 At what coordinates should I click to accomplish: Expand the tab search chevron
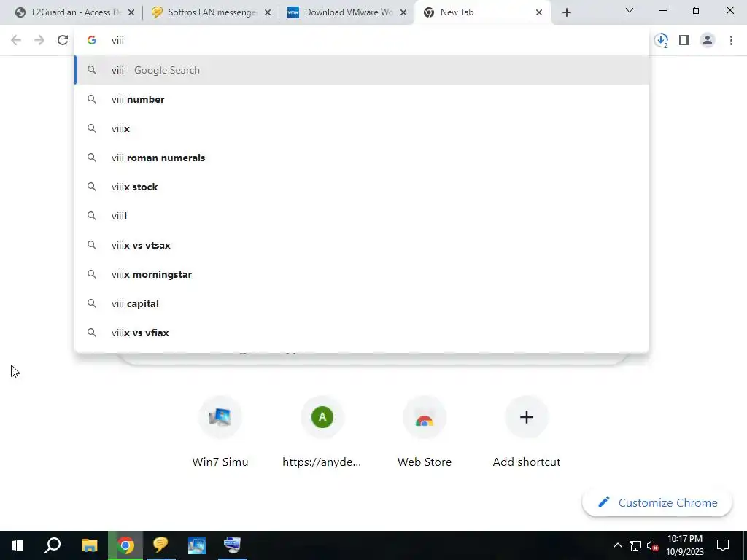click(630, 10)
